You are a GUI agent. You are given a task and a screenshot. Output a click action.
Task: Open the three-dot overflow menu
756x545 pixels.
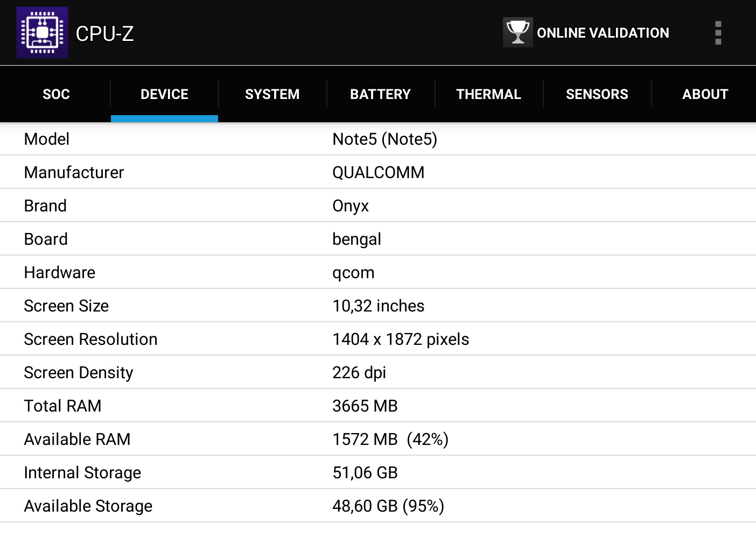[718, 33]
